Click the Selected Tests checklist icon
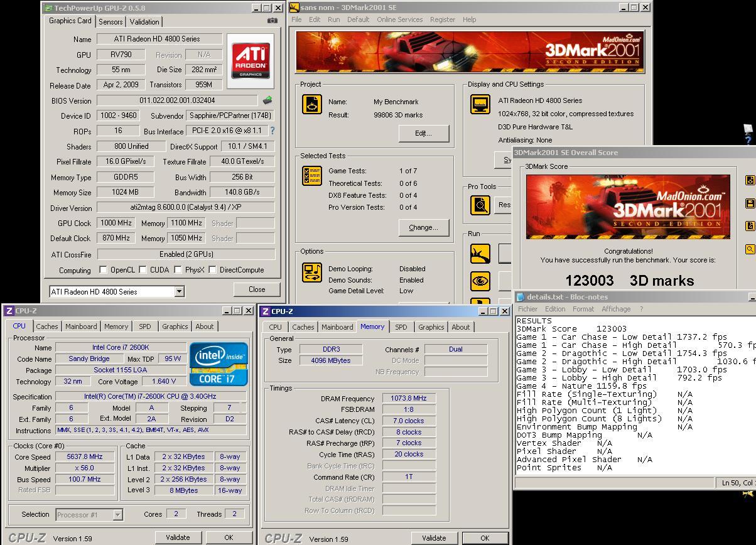 312,176
